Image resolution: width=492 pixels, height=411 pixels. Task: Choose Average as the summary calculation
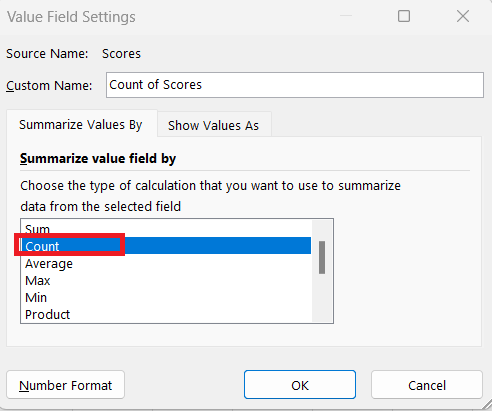coord(166,263)
